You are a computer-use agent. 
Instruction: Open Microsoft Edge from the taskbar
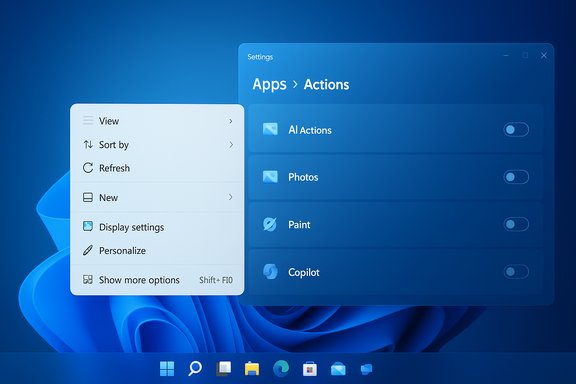281,369
